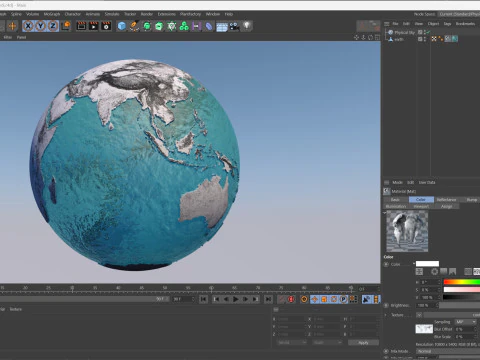
Task: Open Edit Render Settings clapperboard icon
Action: click(x=106, y=26)
